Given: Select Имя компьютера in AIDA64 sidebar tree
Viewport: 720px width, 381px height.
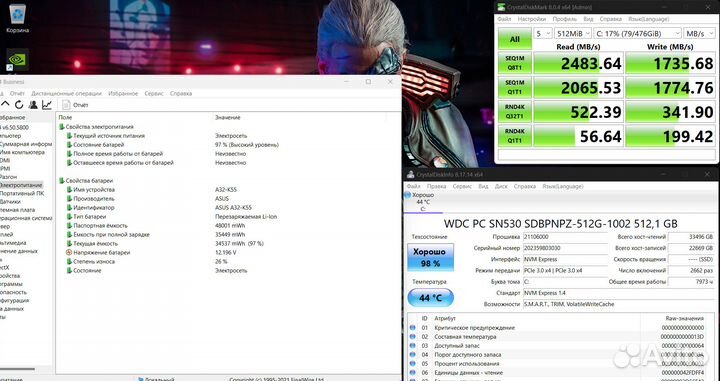Looking at the screenshot, I should click(22, 152).
